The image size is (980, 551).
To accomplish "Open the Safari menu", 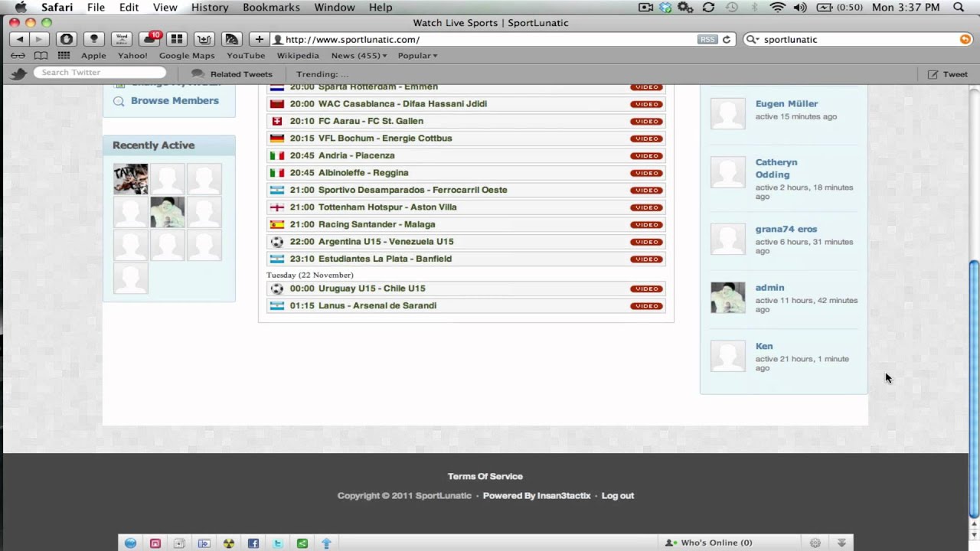I will 57,7.
